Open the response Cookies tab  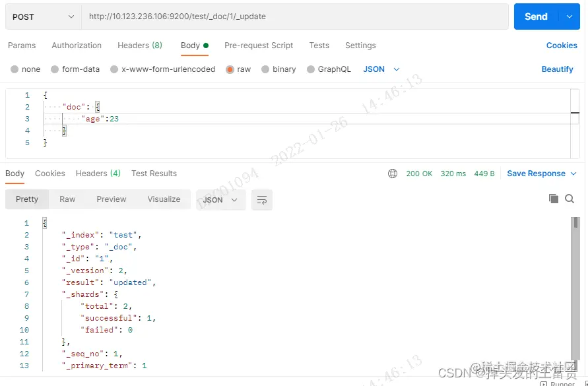(x=50, y=174)
